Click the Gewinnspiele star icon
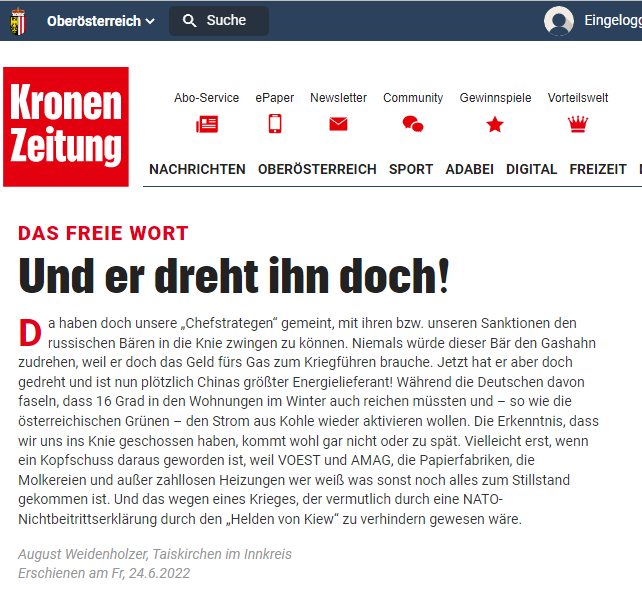642x602 pixels. pos(495,124)
